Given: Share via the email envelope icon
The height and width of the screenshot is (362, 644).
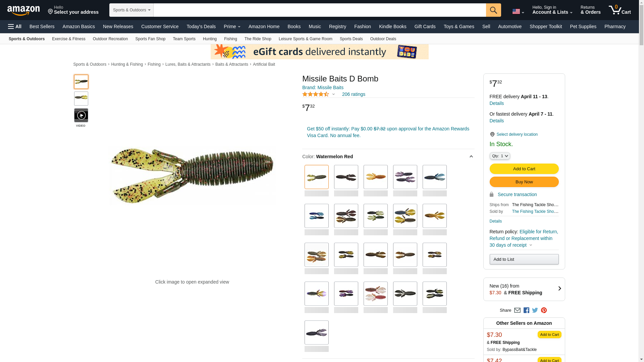Looking at the screenshot, I should 517,310.
